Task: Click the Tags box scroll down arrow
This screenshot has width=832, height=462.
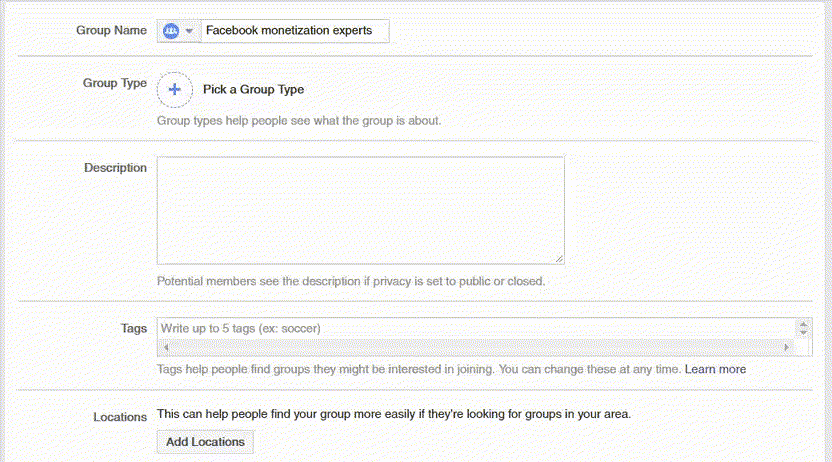Action: pyautogui.click(x=804, y=333)
